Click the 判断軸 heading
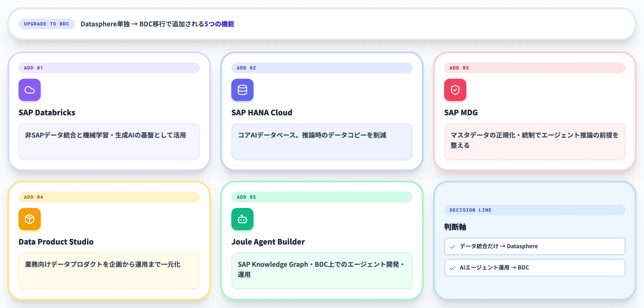This screenshot has width=644, height=308. point(455,227)
